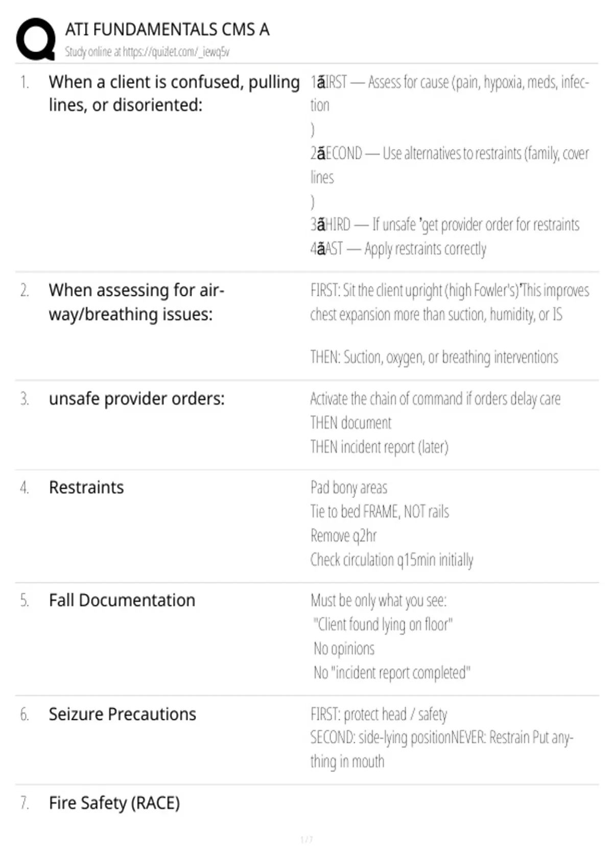The image size is (613, 868).
Task: Click the Activate the chain of command text
Action: 435,399
